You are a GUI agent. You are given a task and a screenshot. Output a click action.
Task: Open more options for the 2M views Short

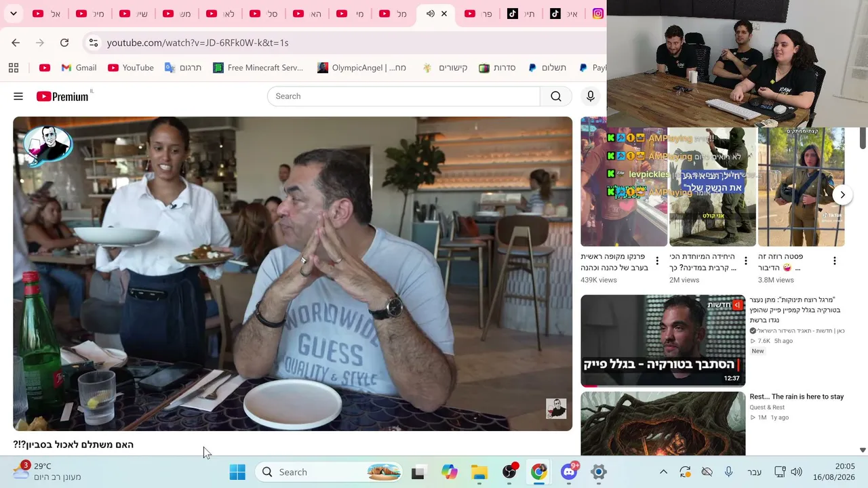pos(746,261)
